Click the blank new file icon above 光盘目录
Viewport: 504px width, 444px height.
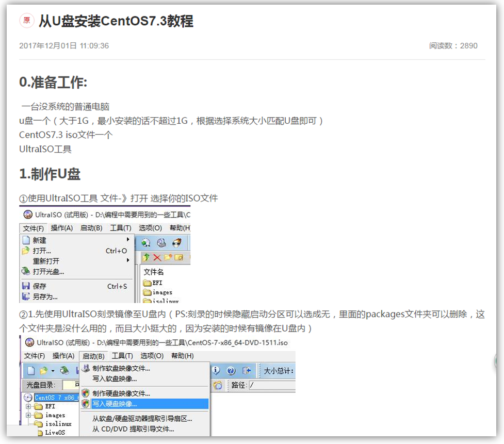point(31,371)
